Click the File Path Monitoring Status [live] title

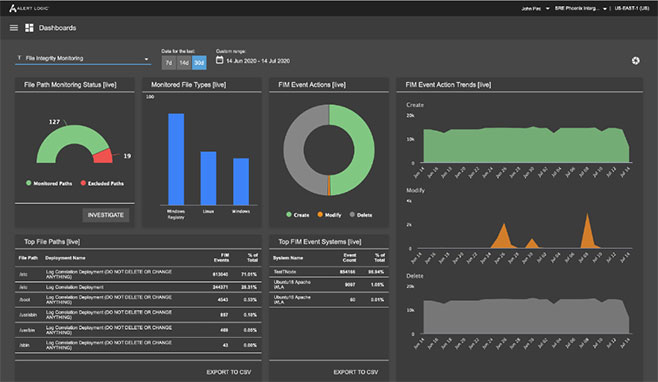(x=70, y=84)
